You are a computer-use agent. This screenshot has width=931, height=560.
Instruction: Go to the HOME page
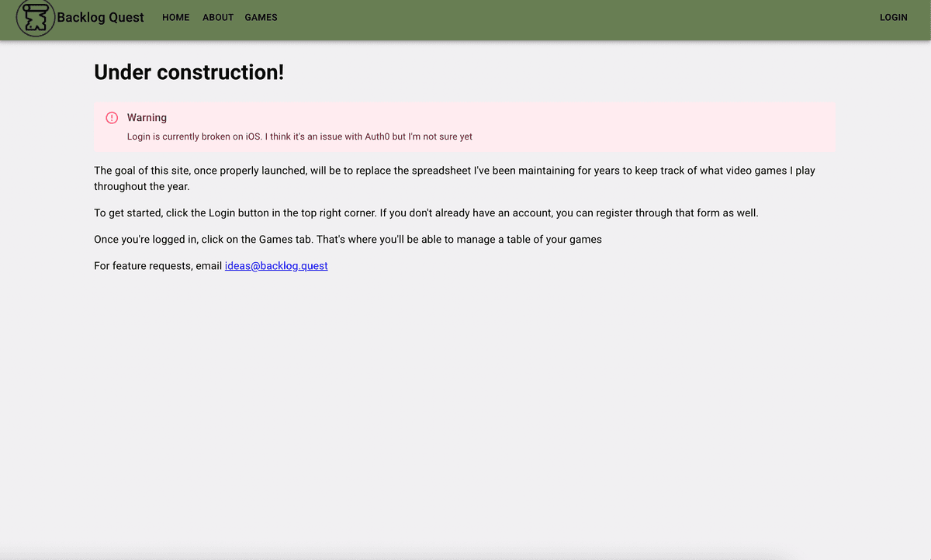click(x=175, y=17)
